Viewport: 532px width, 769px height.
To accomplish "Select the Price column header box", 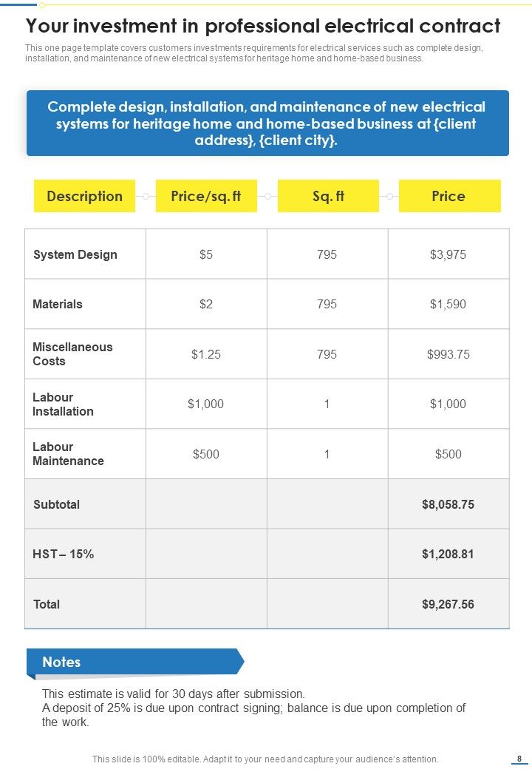I will coord(450,196).
